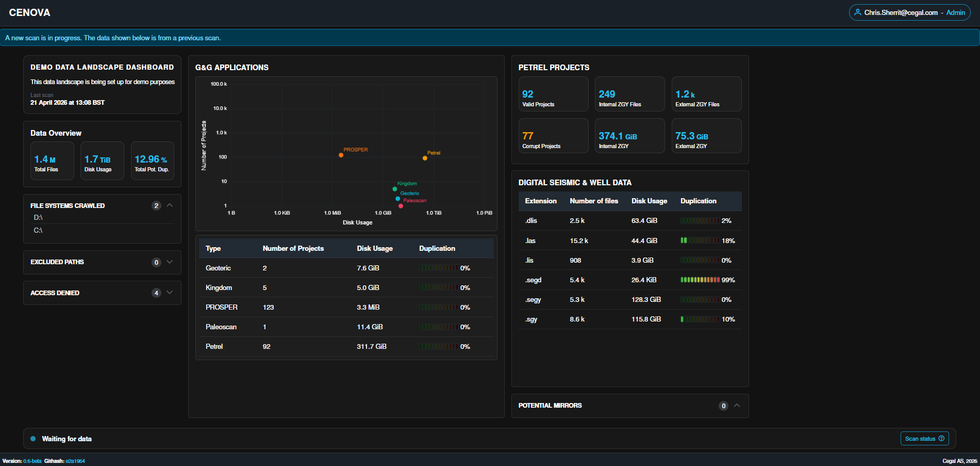Select the green Kingdom dot in the chart
Viewport: 980px width, 466px height.
pos(395,189)
